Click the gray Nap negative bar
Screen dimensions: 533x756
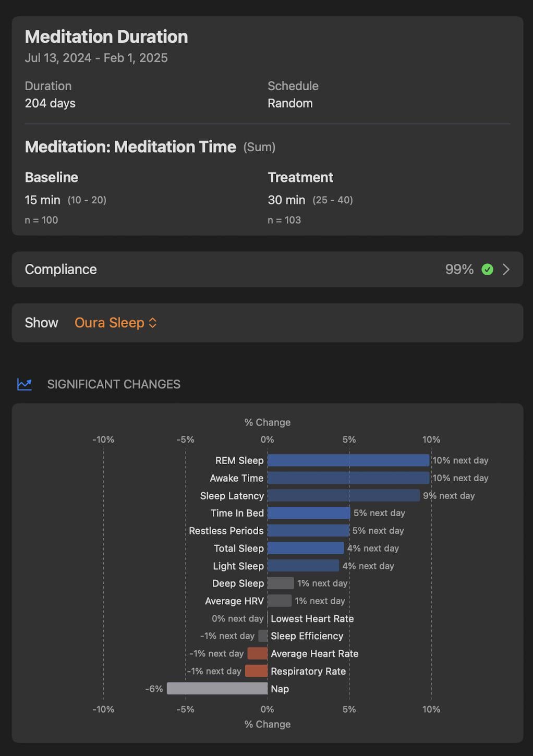coord(217,688)
